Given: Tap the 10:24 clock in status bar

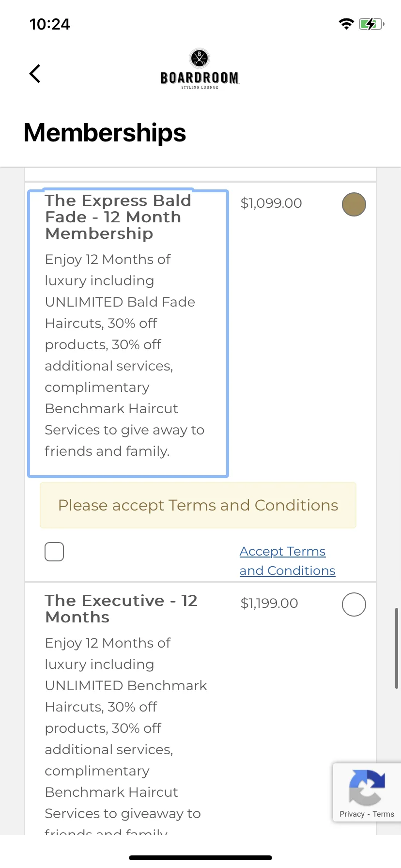Looking at the screenshot, I should pos(49,24).
